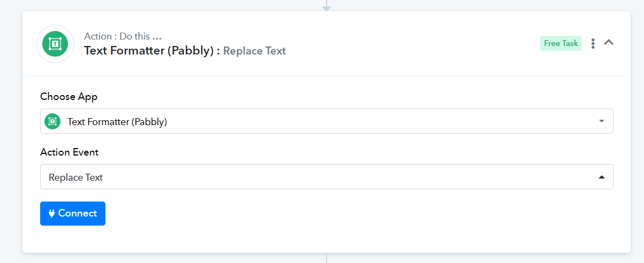The height and width of the screenshot is (263, 644).
Task: Click the large Text Formatter app icon in header
Action: coord(55,44)
